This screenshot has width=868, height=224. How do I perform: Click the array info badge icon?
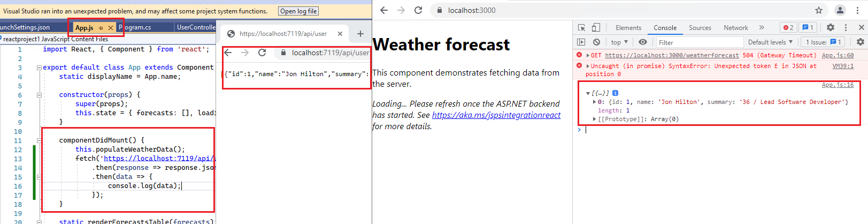[615, 93]
